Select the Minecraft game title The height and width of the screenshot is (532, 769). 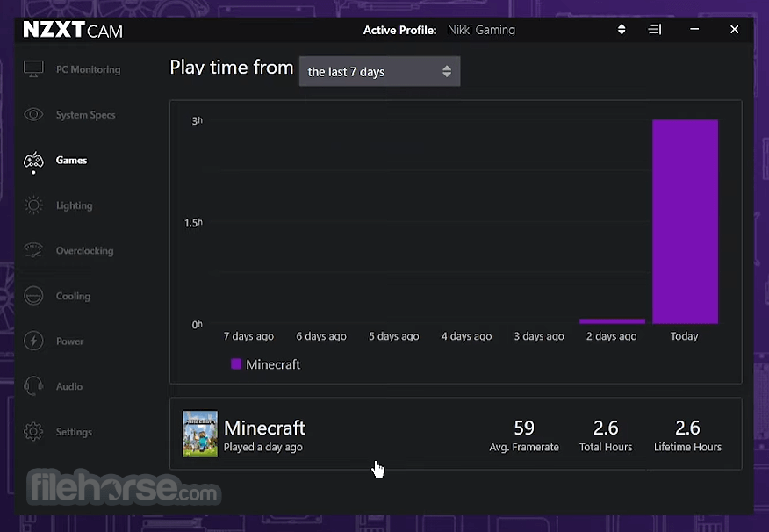coord(265,428)
